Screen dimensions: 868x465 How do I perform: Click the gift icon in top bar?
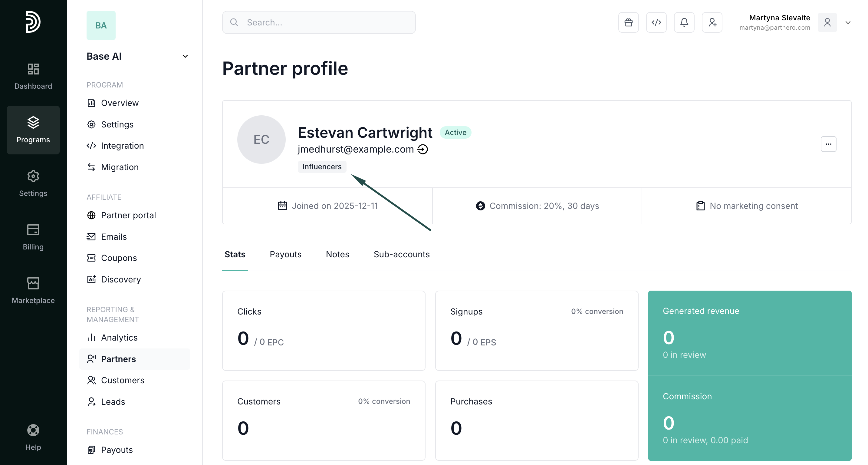[628, 22]
